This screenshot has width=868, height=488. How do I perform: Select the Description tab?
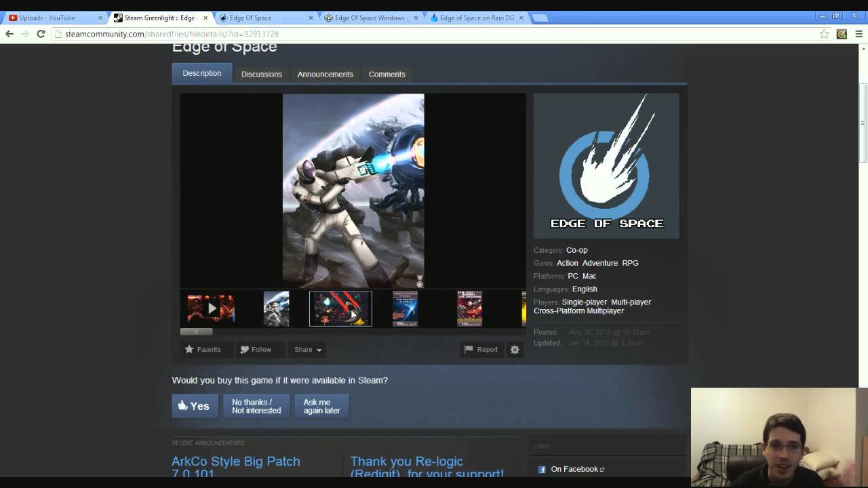coord(202,73)
